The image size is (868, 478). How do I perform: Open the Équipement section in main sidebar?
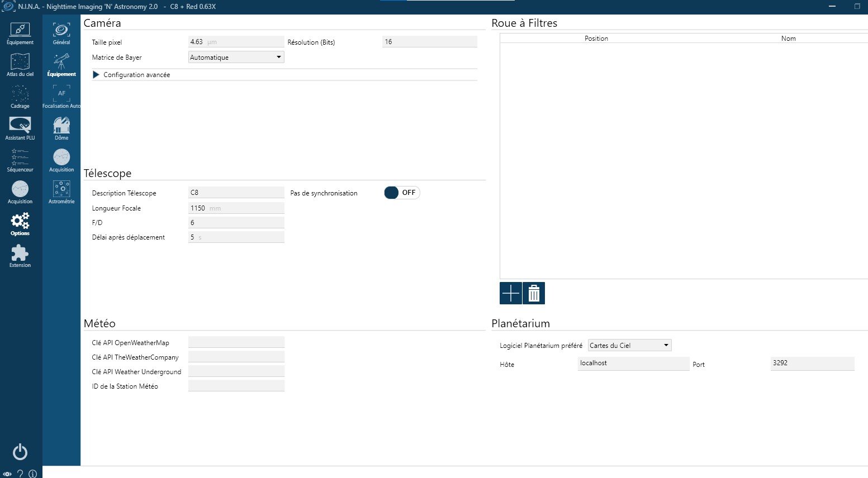[20, 34]
